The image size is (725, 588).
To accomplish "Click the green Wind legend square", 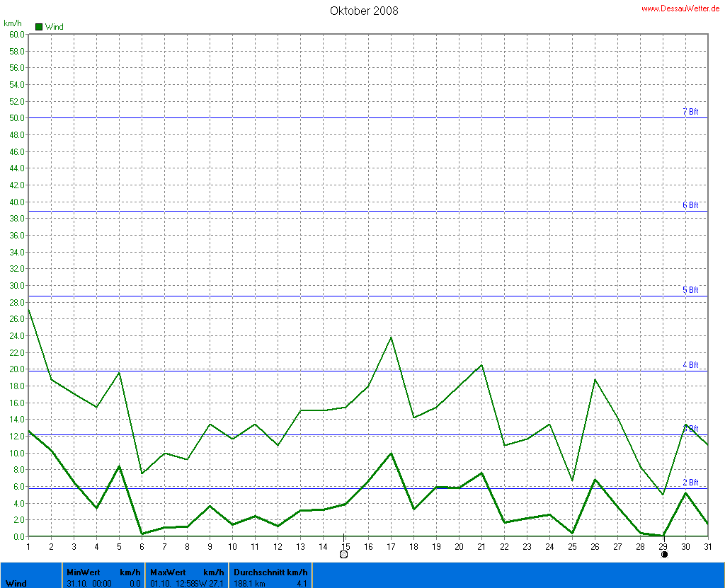I will pyautogui.click(x=39, y=27).
